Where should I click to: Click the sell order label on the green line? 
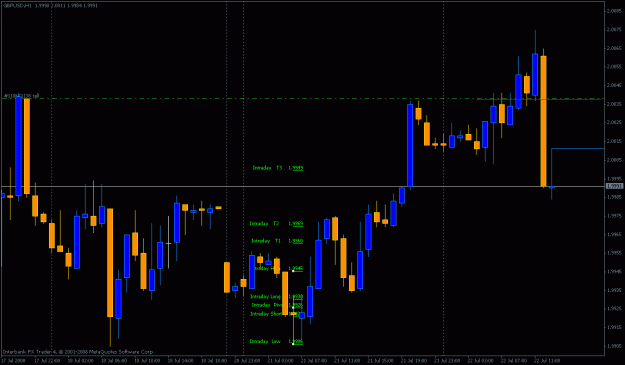pyautogui.click(x=21, y=96)
